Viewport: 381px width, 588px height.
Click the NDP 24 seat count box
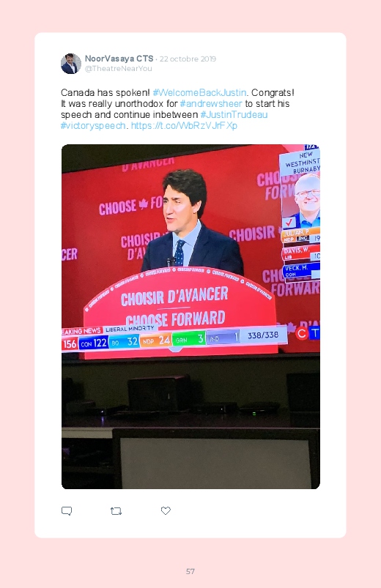[x=156, y=340]
